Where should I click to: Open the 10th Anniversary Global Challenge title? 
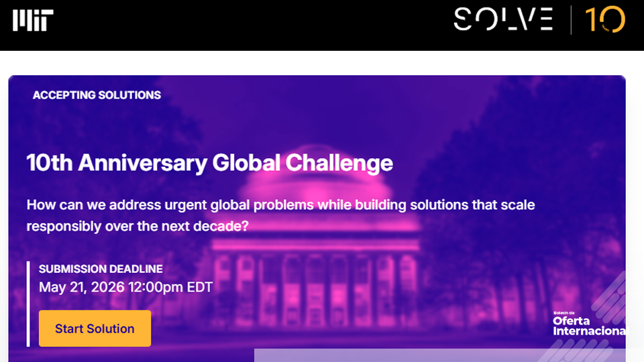[x=209, y=163]
